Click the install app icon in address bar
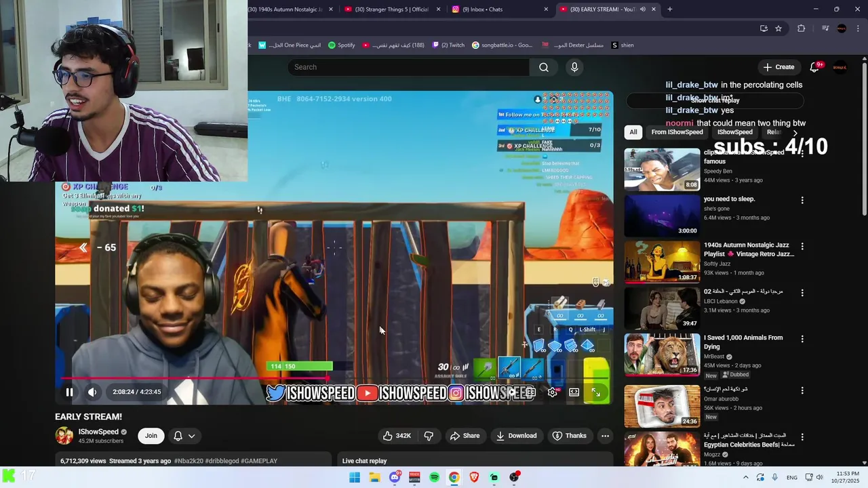The height and width of the screenshot is (488, 868). click(x=764, y=28)
